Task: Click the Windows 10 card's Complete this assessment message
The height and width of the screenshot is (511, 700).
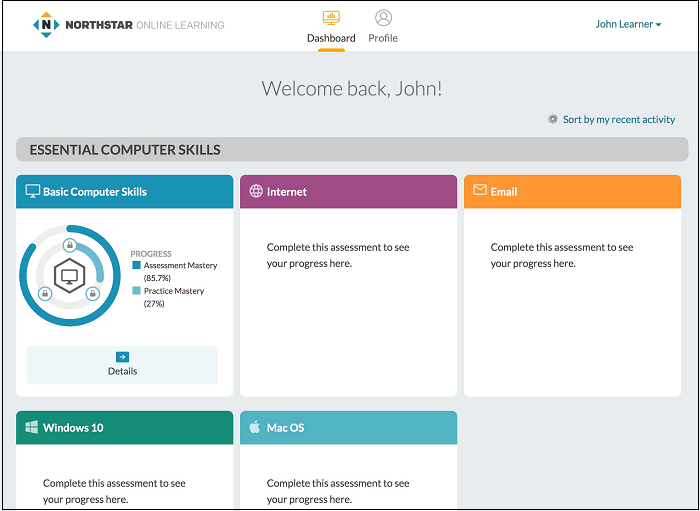Action: (x=114, y=491)
